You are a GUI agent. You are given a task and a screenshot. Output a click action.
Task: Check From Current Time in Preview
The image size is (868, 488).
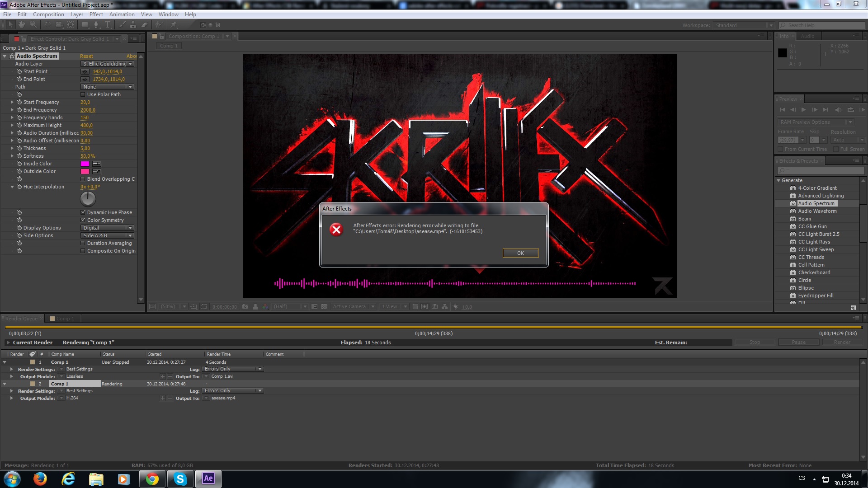tap(780, 149)
